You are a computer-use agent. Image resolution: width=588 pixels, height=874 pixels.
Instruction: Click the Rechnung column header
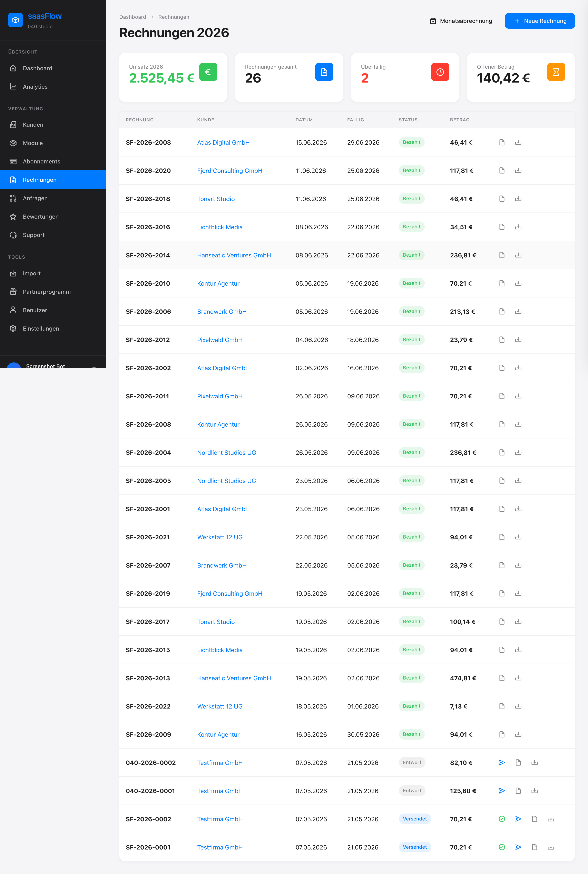coord(139,120)
